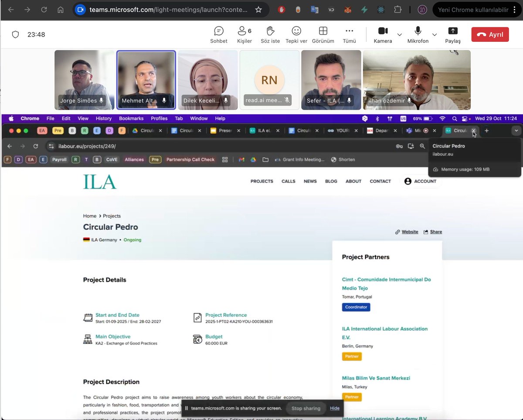Open the Tümü more options
Screen dimensions: 523x420
(x=349, y=34)
